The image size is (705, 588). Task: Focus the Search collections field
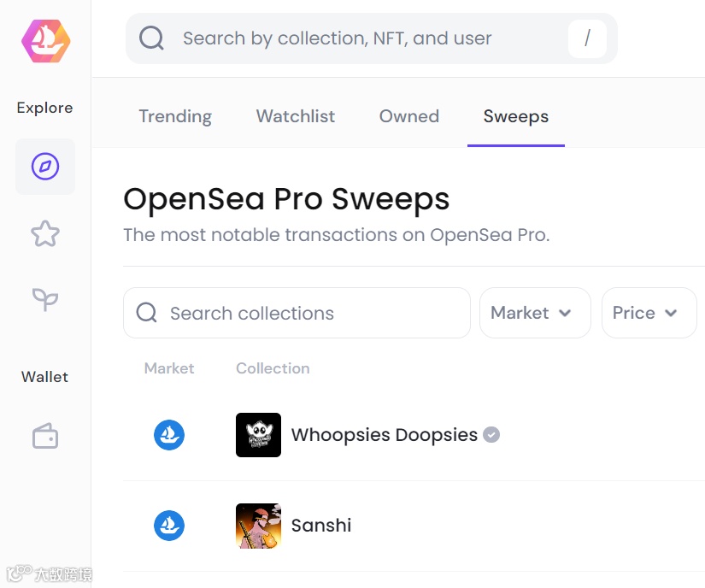(x=297, y=313)
